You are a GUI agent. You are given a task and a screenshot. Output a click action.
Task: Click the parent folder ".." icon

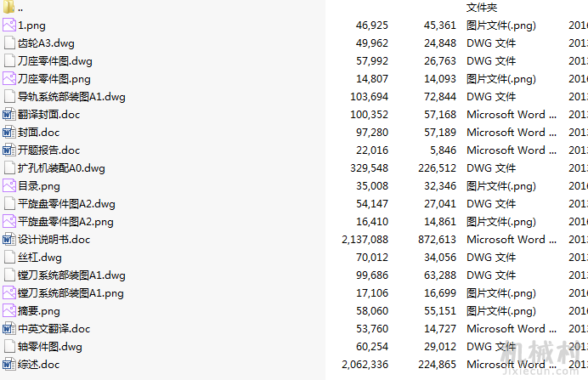(8, 7)
